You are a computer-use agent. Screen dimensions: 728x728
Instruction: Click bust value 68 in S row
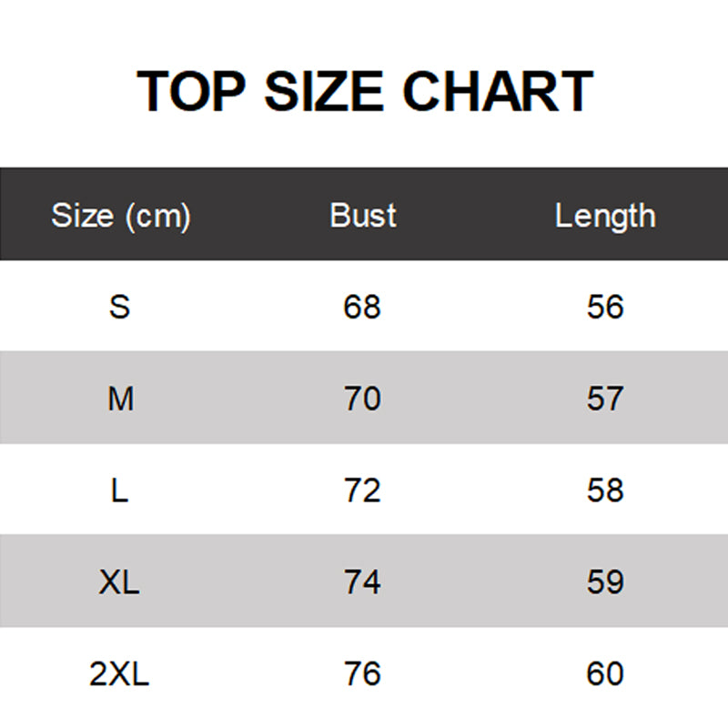tap(362, 307)
